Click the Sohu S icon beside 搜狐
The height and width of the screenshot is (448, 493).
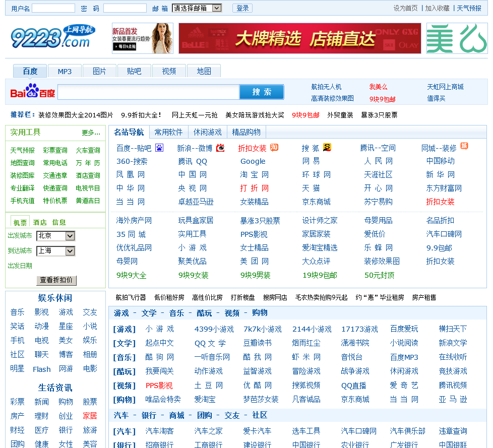point(327,147)
